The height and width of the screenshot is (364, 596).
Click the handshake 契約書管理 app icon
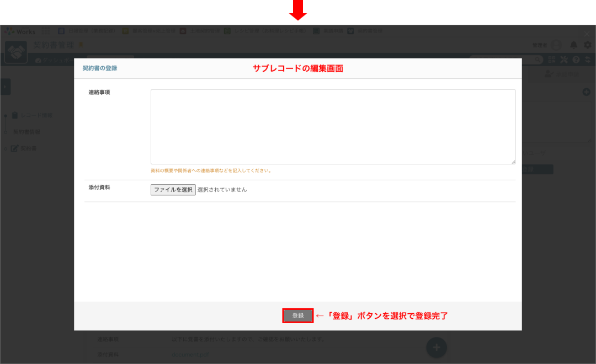(16, 52)
